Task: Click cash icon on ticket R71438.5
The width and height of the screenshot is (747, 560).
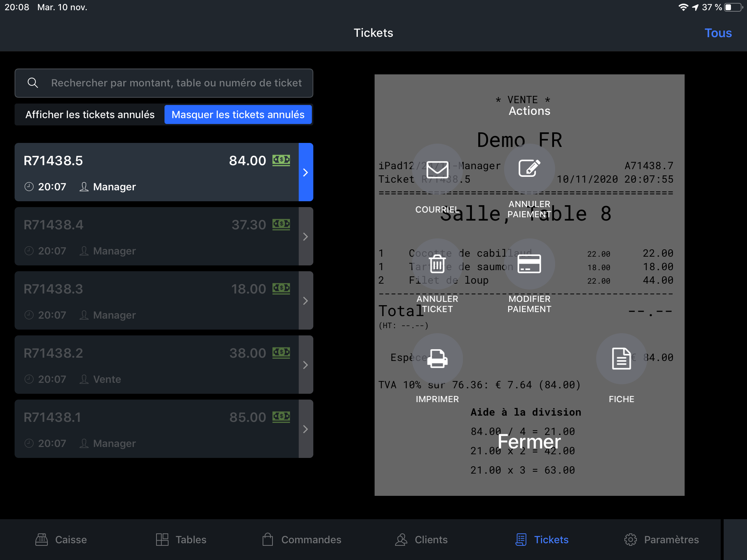Action: click(281, 160)
